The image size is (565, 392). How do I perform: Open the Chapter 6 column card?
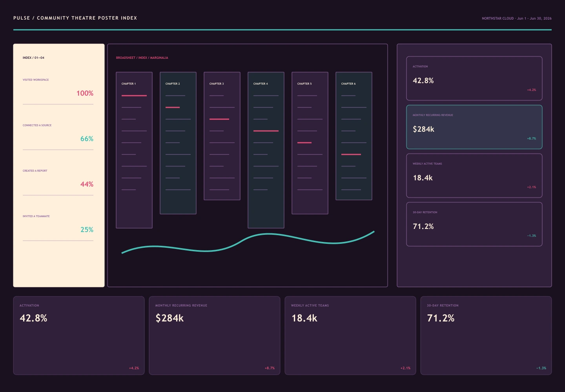pos(354,136)
